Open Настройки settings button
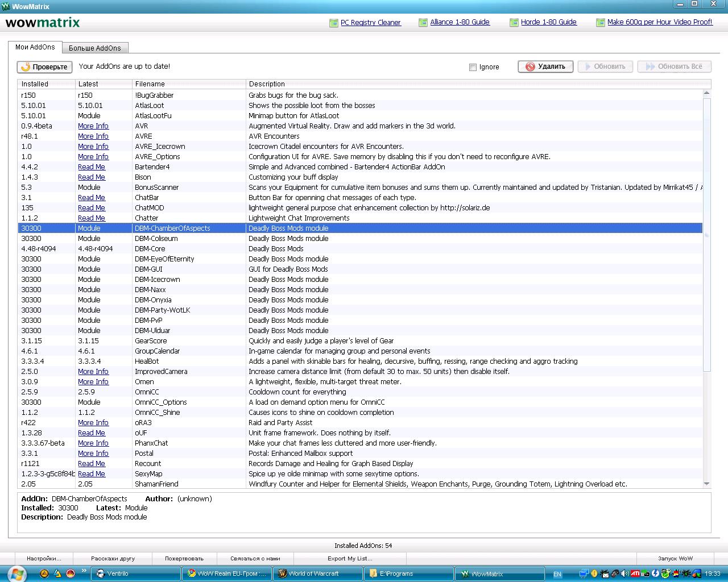Screen dimensions: 728x582 pos(44,558)
